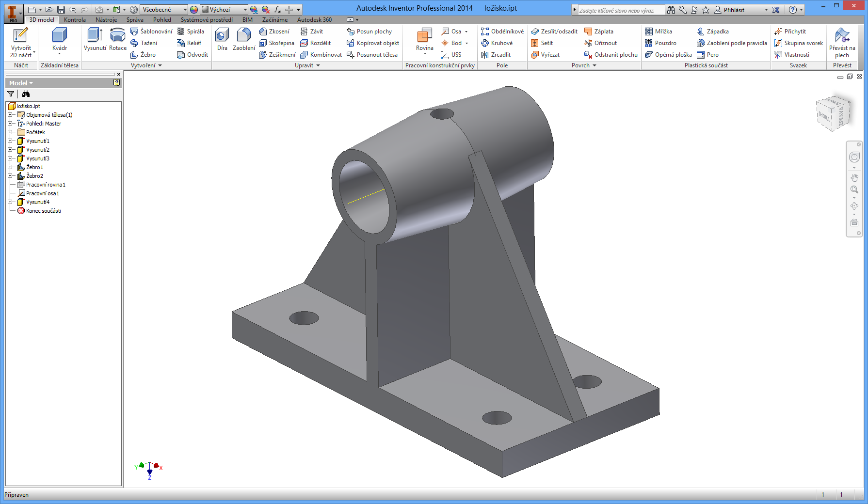Click Zesílit/odsadit thicken tool
Image resolution: width=868 pixels, height=504 pixels.
(554, 31)
